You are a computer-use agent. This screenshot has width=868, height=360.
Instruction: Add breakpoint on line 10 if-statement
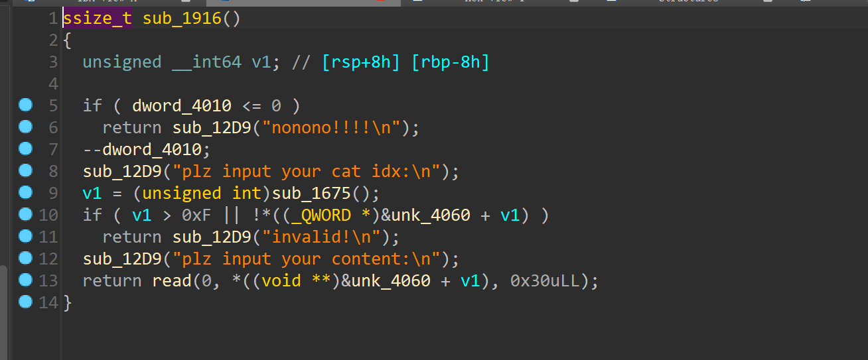[26, 214]
